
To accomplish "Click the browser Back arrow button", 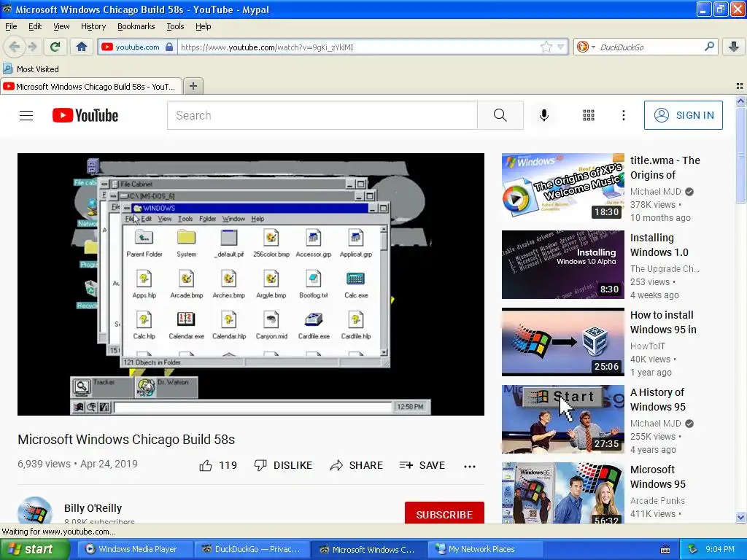I will tap(15, 47).
